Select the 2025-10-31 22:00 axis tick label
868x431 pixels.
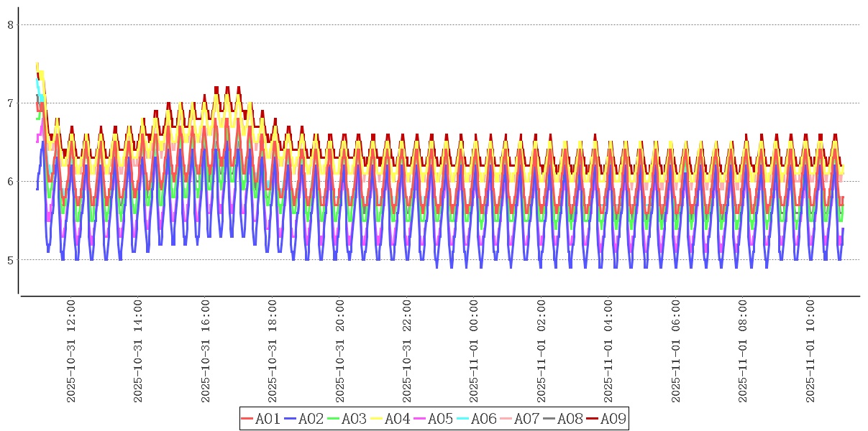tap(407, 351)
